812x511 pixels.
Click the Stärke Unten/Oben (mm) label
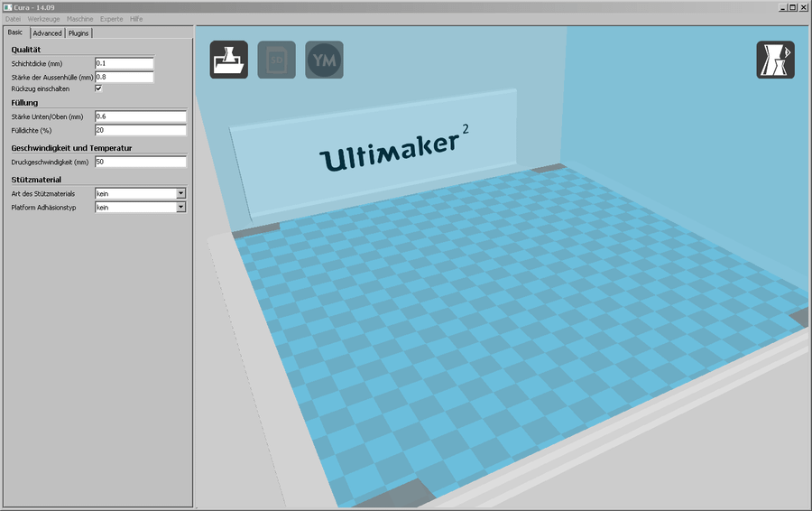coord(47,117)
